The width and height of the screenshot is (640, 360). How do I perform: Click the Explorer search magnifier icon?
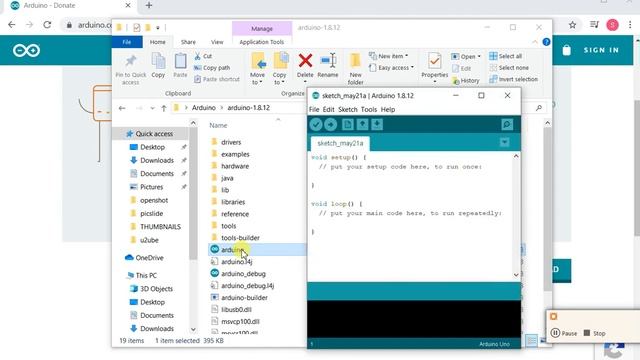click(x=539, y=108)
